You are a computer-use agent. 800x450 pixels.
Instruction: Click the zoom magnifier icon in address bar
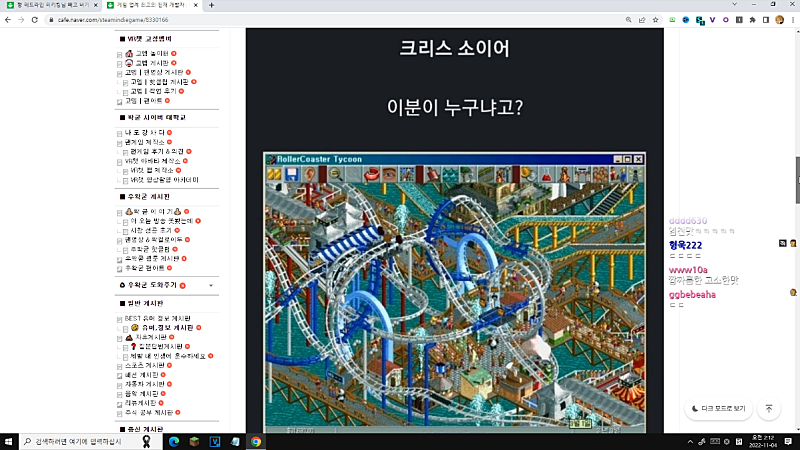[629, 20]
